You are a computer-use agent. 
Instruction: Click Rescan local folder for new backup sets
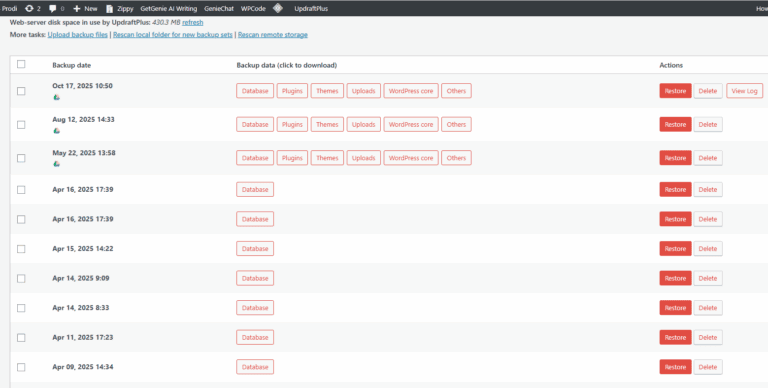[x=173, y=35]
